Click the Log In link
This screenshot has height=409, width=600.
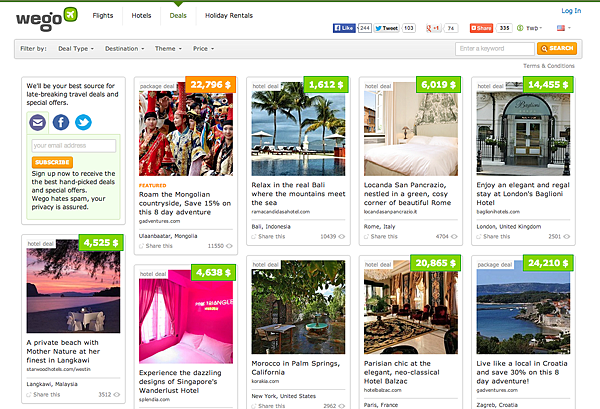click(x=571, y=11)
